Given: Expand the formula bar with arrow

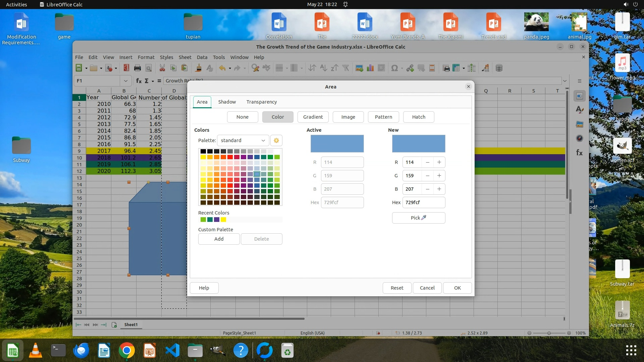Looking at the screenshot, I should click(x=565, y=81).
